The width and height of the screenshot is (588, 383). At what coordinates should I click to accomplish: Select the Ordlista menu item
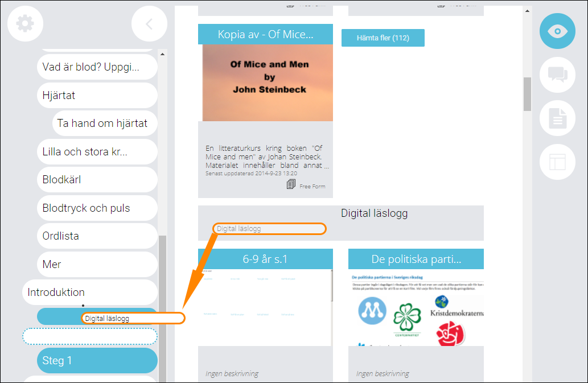97,236
